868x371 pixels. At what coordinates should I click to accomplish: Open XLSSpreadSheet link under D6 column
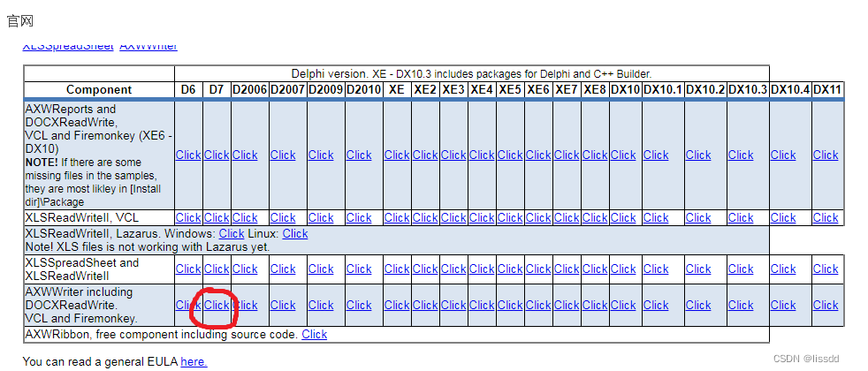[188, 269]
